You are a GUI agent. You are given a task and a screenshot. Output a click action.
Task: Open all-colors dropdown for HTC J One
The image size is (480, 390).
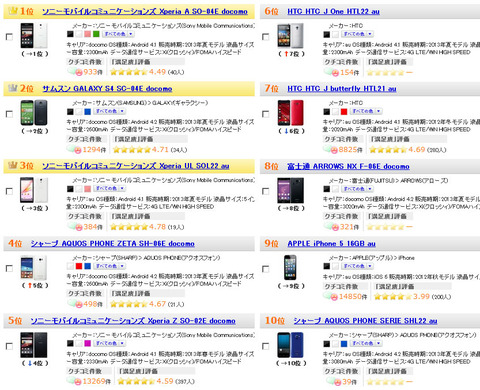point(358,34)
